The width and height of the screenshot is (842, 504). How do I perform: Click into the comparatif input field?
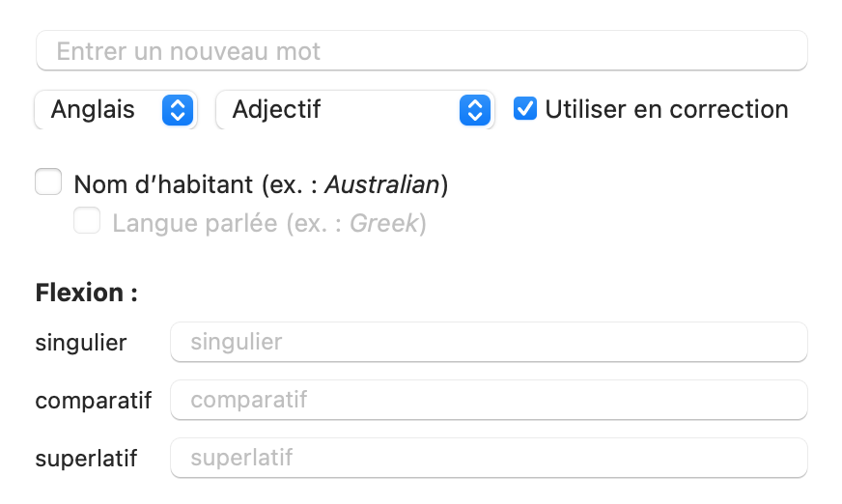489,400
